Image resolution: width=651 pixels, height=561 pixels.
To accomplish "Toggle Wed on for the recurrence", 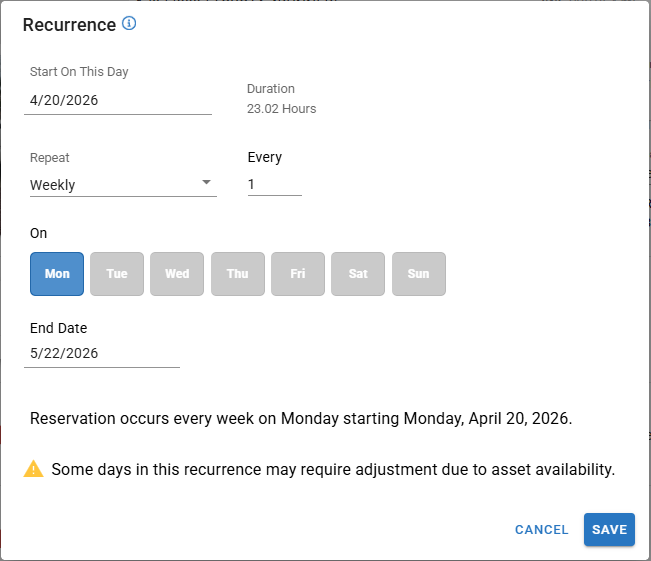I will point(177,274).
